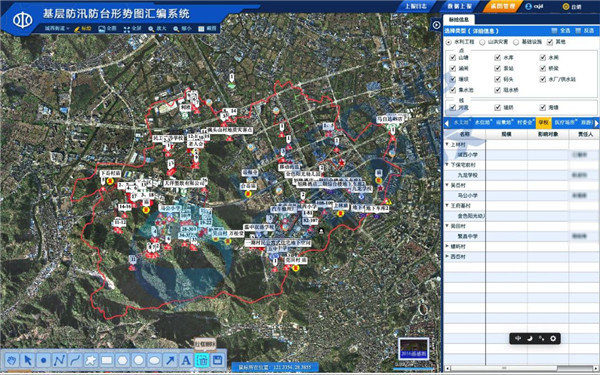This screenshot has width=600, height=375.
Task: Switch to the 学校 category tab
Action: click(543, 122)
